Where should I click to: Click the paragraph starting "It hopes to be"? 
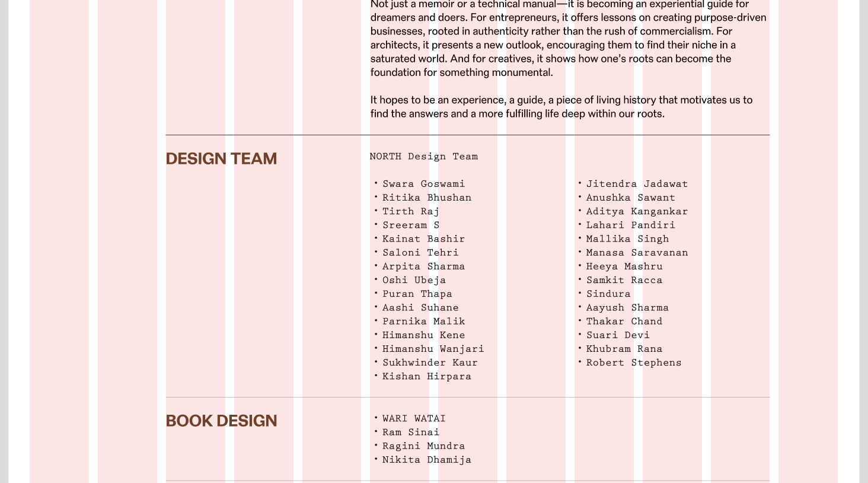click(561, 107)
